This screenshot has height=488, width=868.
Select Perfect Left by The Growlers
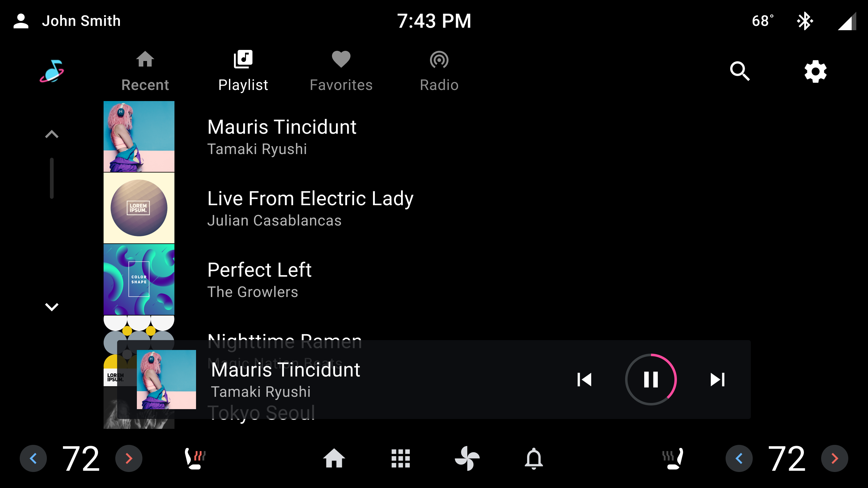coord(260,279)
